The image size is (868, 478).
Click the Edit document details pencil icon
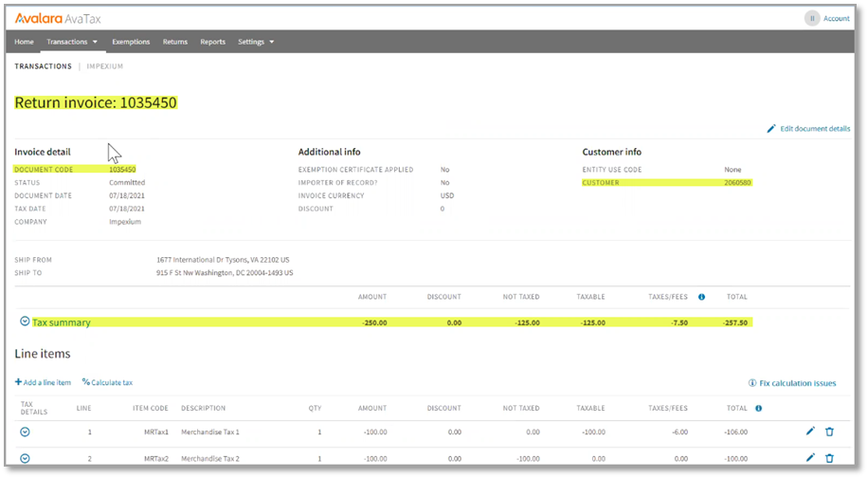(771, 128)
